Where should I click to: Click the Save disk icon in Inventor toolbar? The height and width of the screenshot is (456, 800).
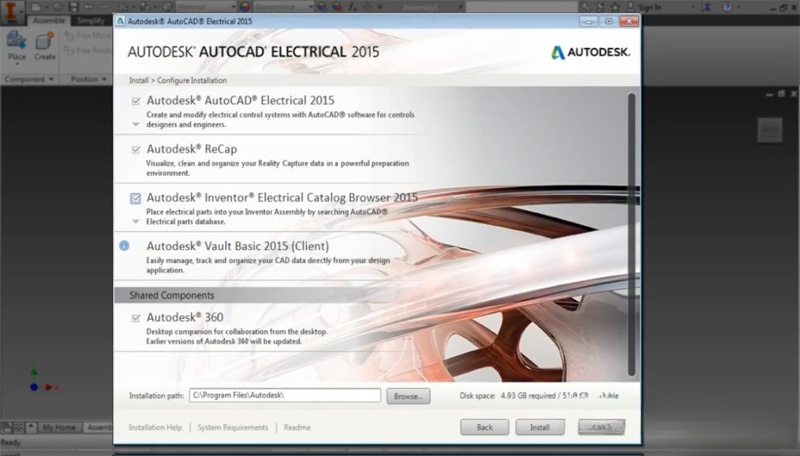[x=73, y=7]
